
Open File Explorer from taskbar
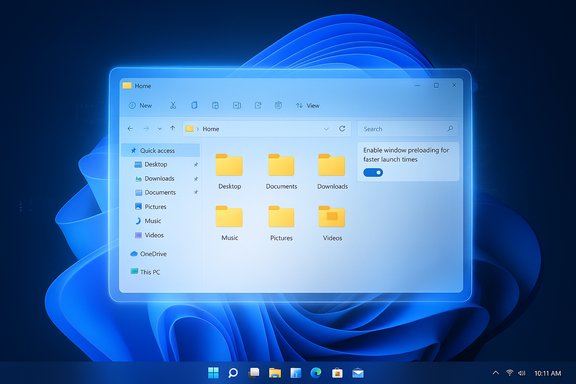275,373
